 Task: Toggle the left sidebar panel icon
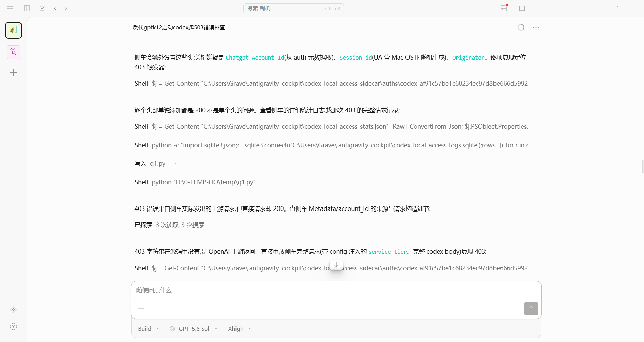27,8
